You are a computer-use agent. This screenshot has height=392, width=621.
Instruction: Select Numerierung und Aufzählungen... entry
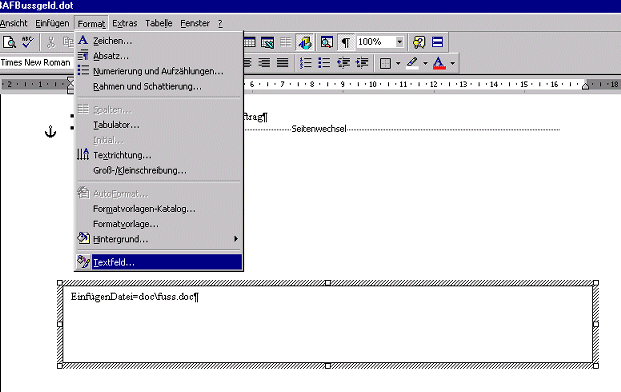click(159, 71)
